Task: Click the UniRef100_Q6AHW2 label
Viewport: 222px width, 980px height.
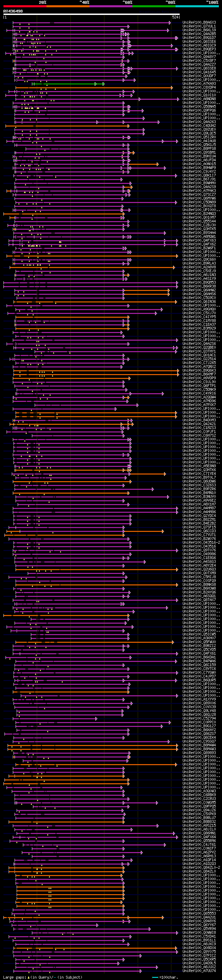Action: (199, 290)
